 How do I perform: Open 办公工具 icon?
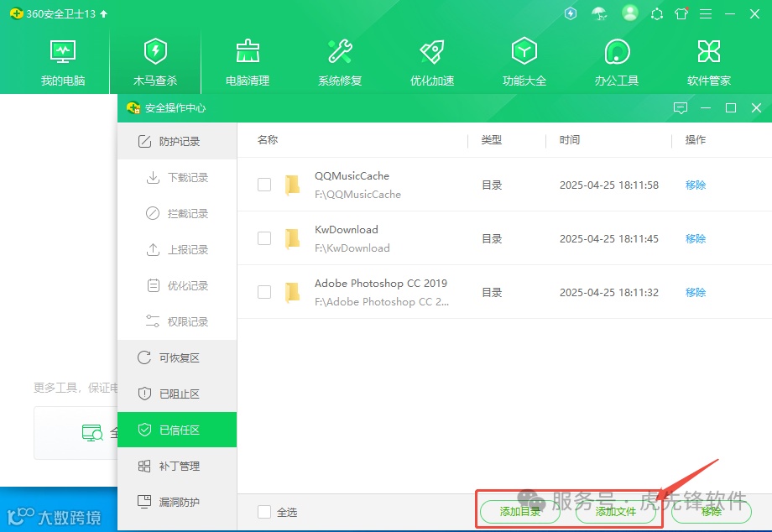click(617, 51)
